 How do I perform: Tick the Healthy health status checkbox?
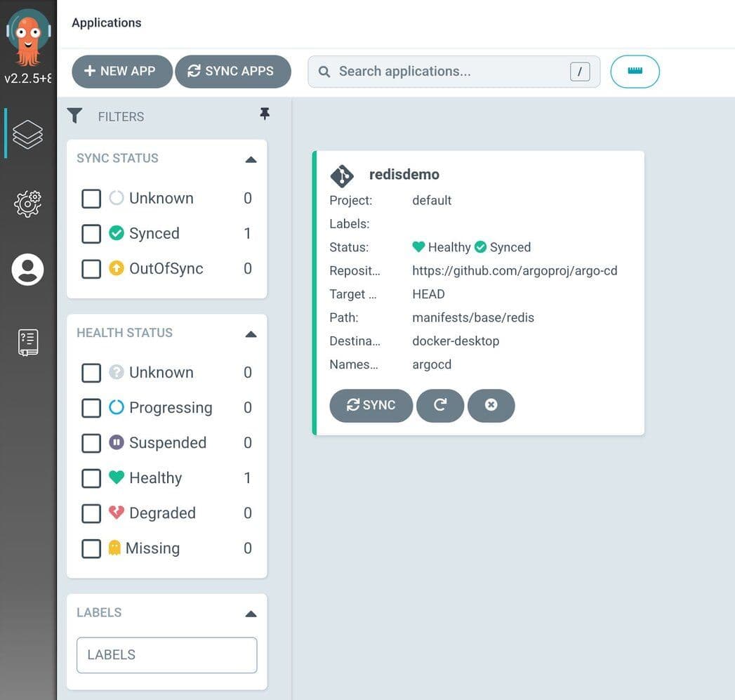coord(91,478)
